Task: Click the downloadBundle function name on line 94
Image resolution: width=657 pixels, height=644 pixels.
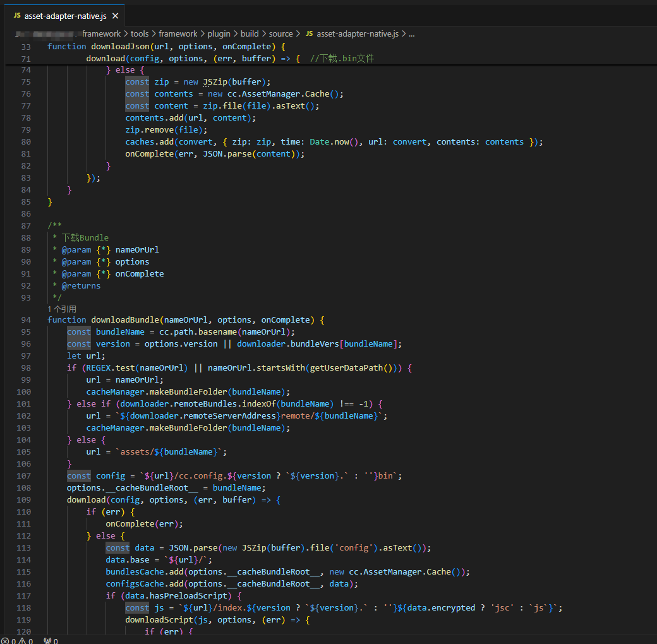Action: click(125, 320)
